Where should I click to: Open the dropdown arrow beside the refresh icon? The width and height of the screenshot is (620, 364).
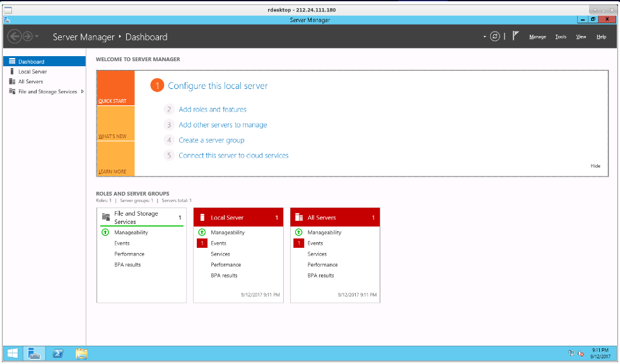pos(485,37)
